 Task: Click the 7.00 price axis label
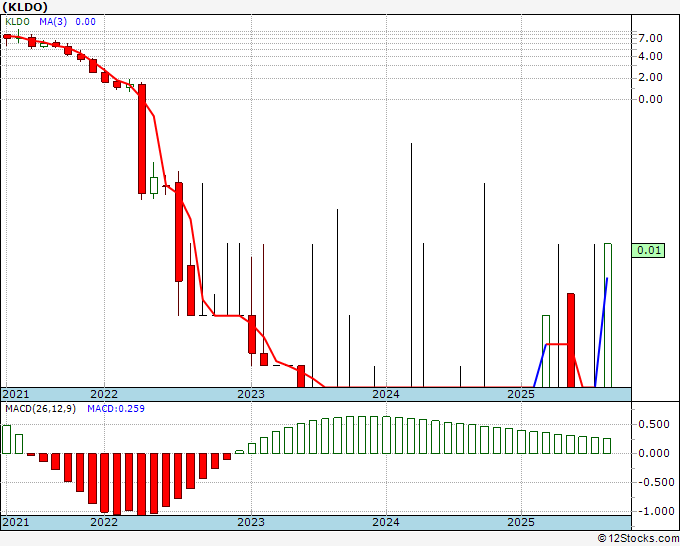click(x=650, y=38)
